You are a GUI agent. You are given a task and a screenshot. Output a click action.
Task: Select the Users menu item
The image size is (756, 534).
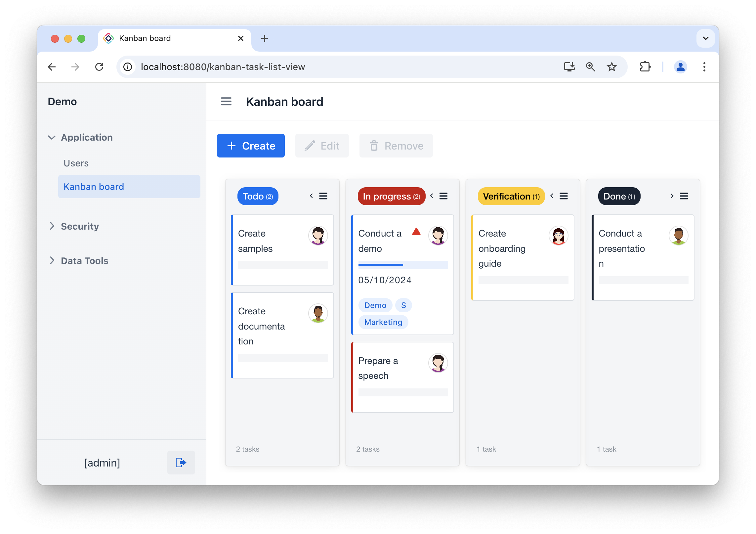click(76, 163)
